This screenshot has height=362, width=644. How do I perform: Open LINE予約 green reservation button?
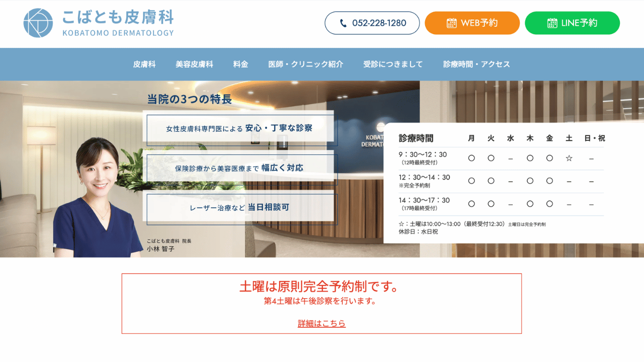tap(573, 23)
